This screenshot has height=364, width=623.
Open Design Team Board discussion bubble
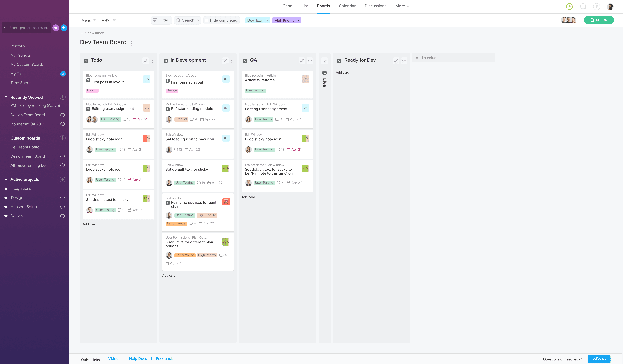tap(62, 115)
